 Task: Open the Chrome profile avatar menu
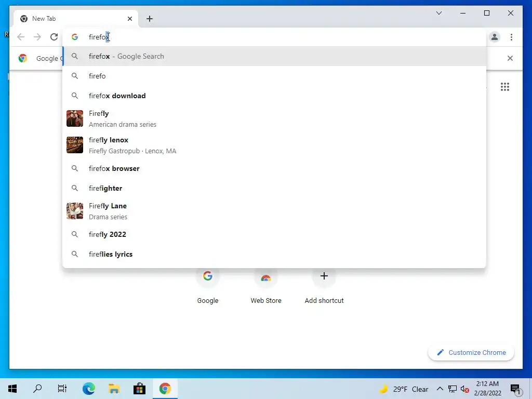(x=495, y=37)
